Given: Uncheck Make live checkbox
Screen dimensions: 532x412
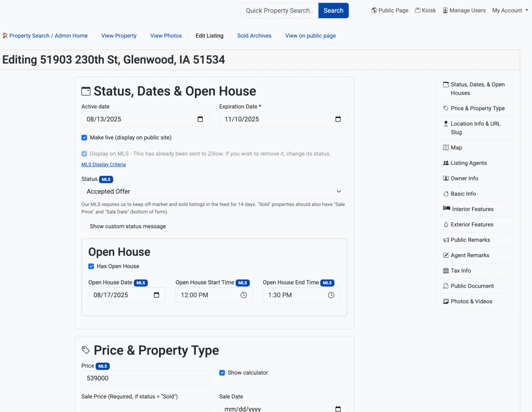Looking at the screenshot, I should coord(84,138).
